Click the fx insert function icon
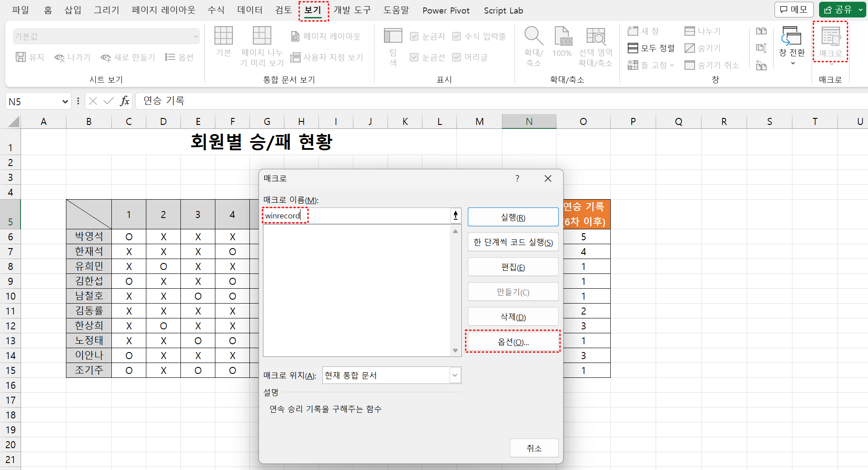 pyautogui.click(x=124, y=101)
